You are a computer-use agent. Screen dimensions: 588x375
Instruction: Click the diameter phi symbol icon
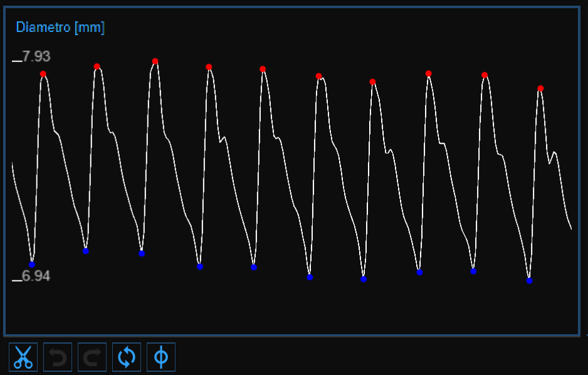pyautogui.click(x=161, y=357)
